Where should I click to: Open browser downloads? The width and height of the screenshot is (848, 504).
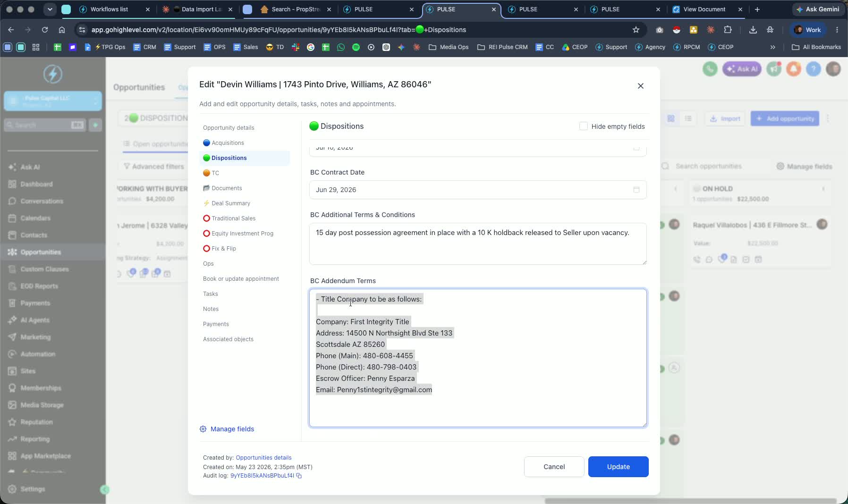pyautogui.click(x=753, y=30)
